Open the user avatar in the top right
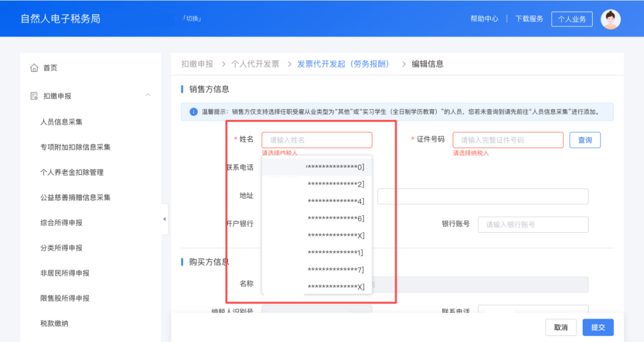Screen dimensions: 644x342 coord(611,19)
